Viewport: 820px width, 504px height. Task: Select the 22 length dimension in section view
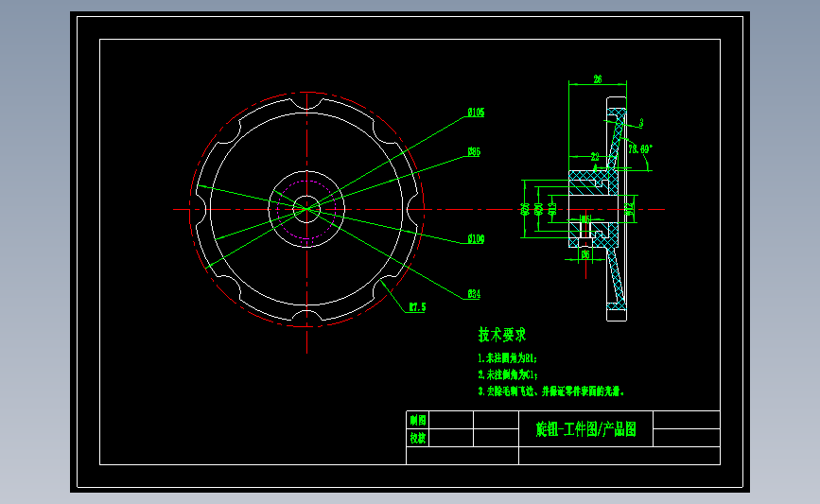(595, 156)
